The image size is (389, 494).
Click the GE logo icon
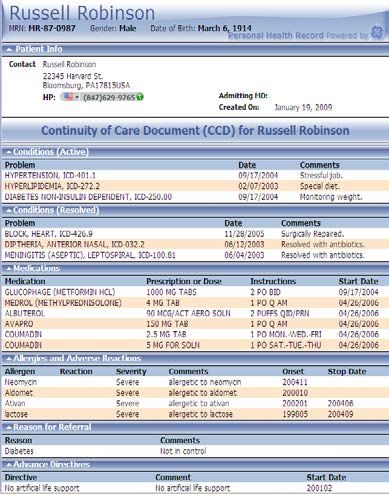tap(377, 32)
